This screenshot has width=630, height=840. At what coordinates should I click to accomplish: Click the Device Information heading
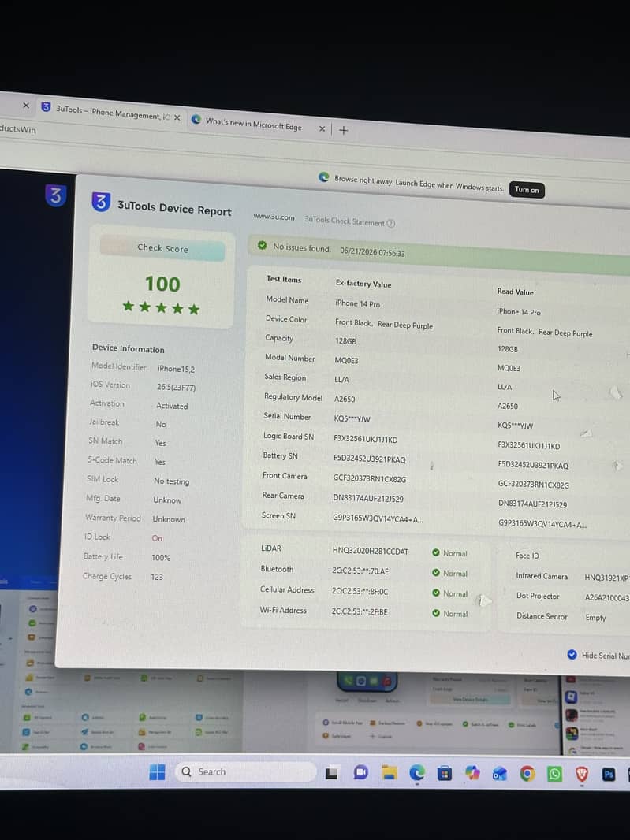pos(129,349)
